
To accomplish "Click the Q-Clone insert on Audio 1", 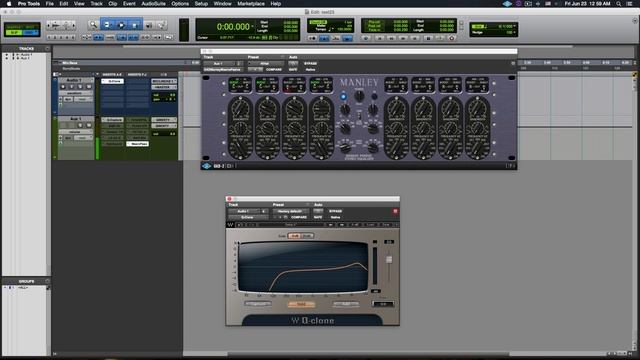I will coord(113,81).
